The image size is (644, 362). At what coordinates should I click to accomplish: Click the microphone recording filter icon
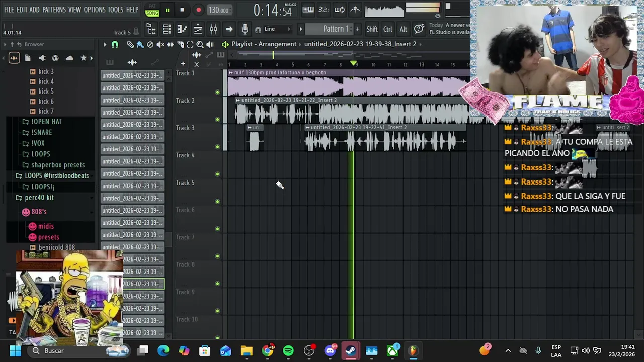(245, 29)
